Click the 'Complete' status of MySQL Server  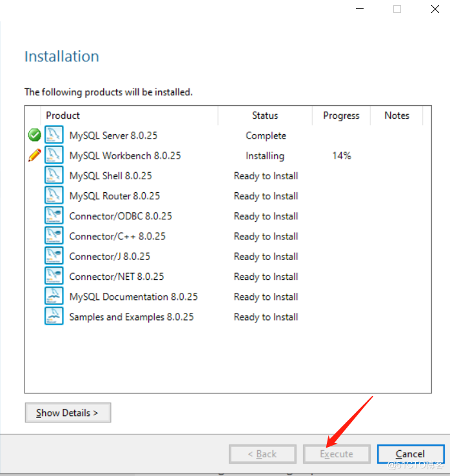[x=266, y=135]
